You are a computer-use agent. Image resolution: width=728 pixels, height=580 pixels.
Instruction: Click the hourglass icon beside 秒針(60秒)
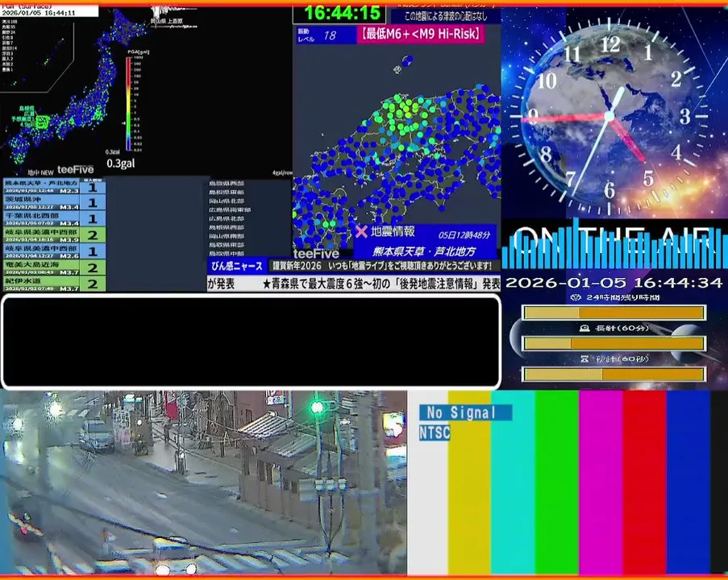coord(584,358)
